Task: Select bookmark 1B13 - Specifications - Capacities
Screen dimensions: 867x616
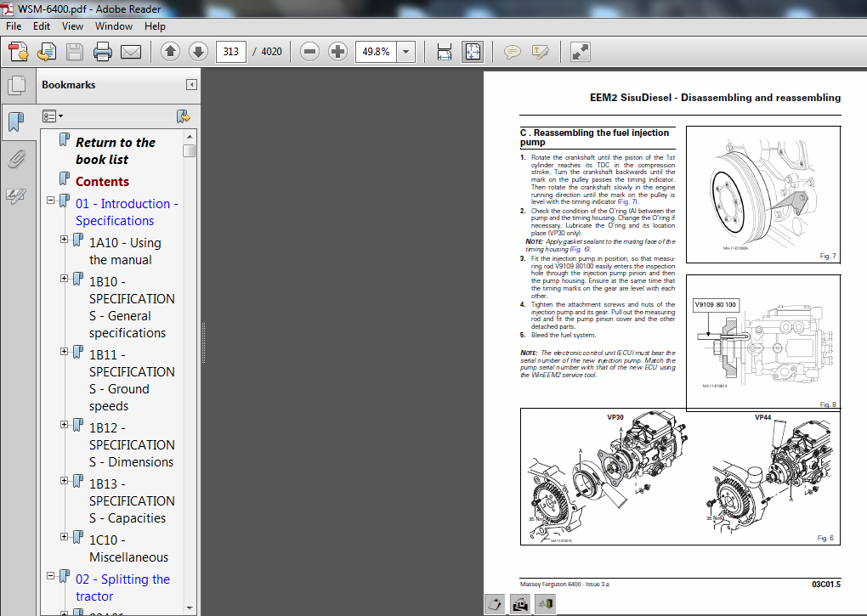Action: (132, 501)
